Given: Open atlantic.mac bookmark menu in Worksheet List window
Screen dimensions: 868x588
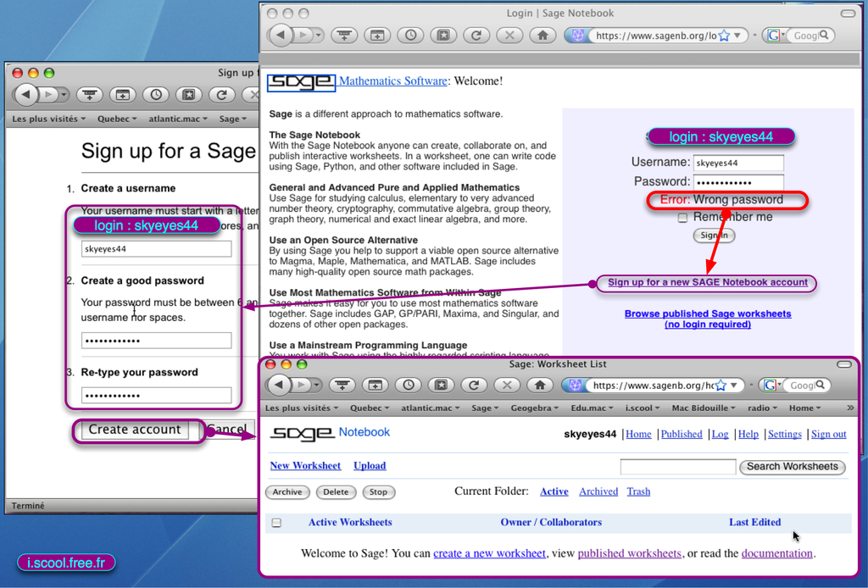Looking at the screenshot, I should coord(428,408).
